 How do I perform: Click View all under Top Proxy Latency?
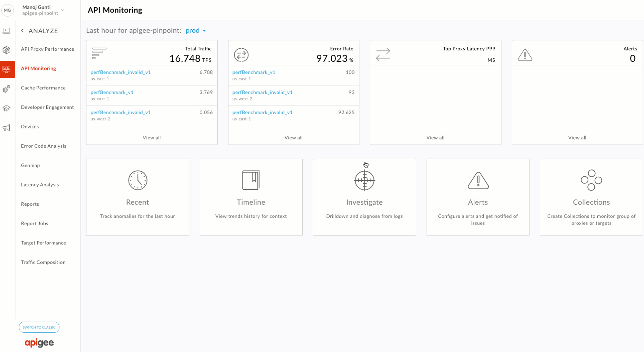[435, 138]
